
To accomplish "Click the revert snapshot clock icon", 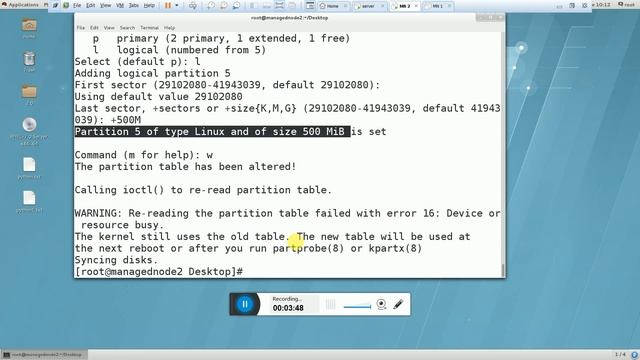I will [224, 5].
